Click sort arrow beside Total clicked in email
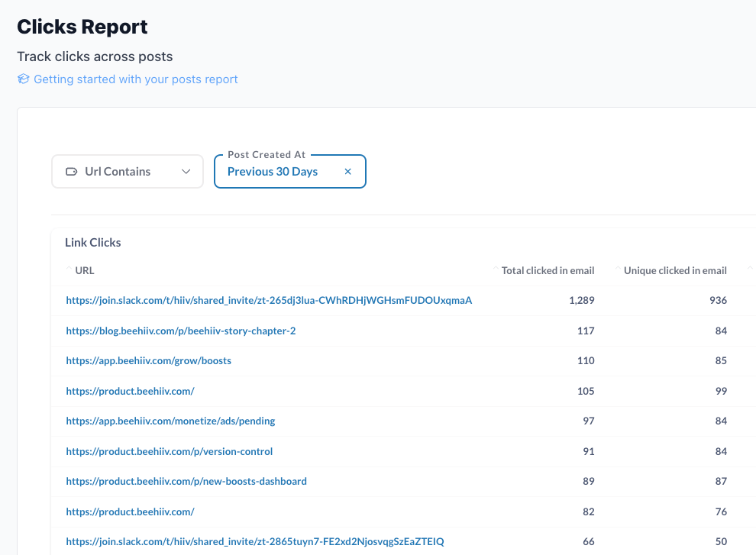756x555 pixels. pos(495,268)
